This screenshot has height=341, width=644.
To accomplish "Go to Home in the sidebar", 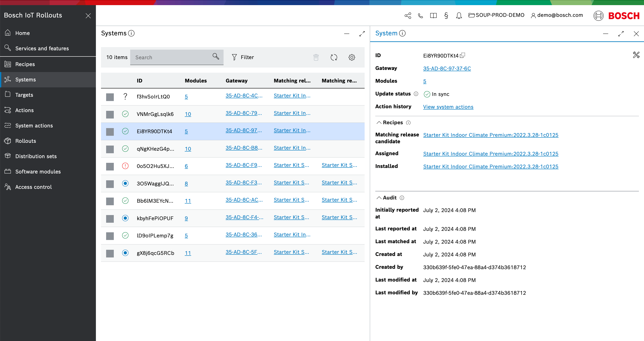I will click(48, 33).
